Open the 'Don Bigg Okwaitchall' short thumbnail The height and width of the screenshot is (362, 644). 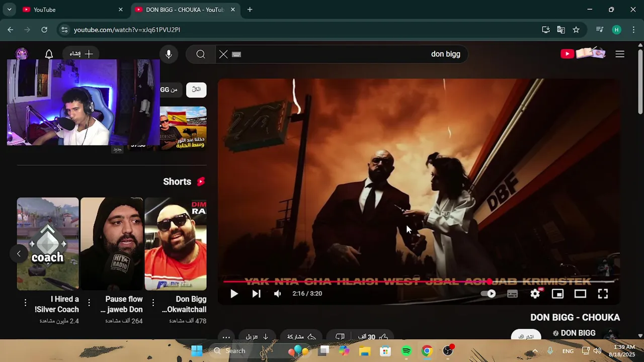click(x=176, y=244)
